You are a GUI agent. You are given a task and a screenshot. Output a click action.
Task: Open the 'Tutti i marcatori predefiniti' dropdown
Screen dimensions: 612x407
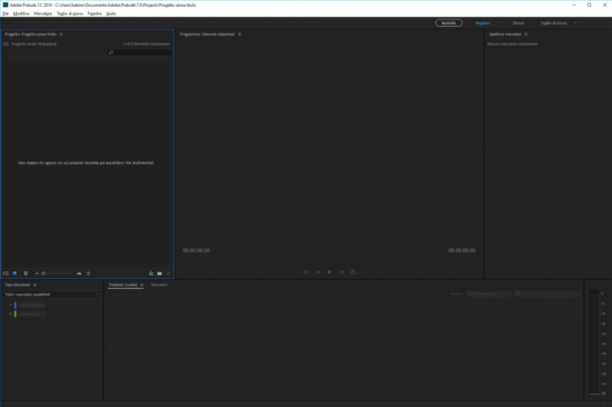(52, 295)
